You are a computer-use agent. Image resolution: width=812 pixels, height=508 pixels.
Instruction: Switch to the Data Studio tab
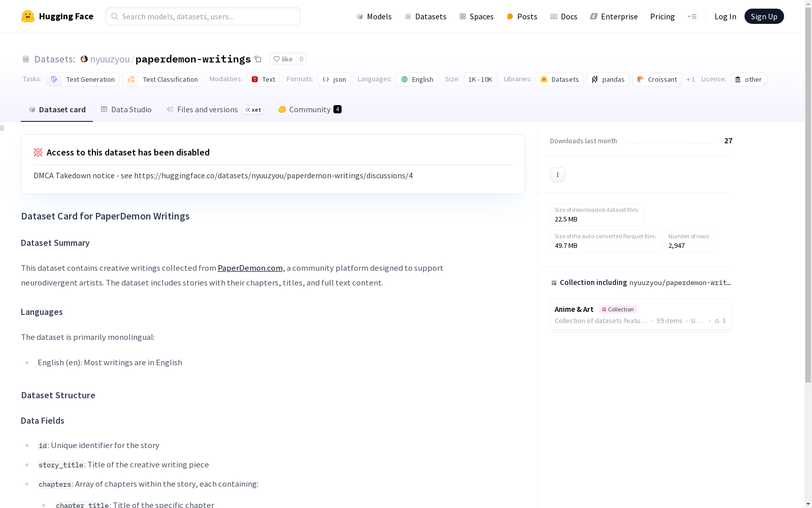126,110
